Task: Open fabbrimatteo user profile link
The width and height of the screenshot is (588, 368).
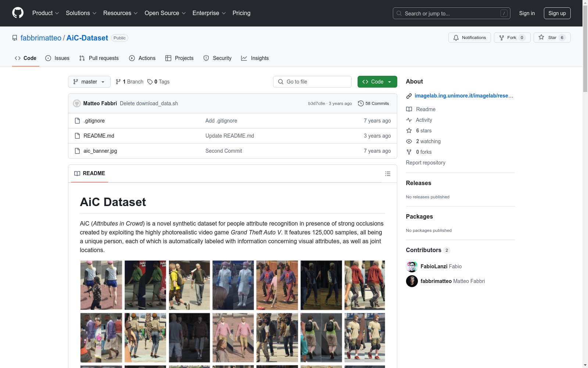Action: 41,38
